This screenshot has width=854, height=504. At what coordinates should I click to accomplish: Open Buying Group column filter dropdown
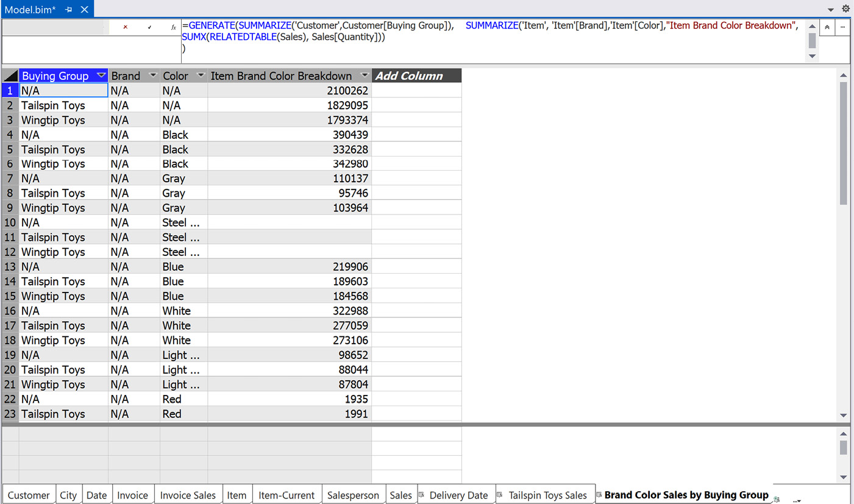coord(101,76)
